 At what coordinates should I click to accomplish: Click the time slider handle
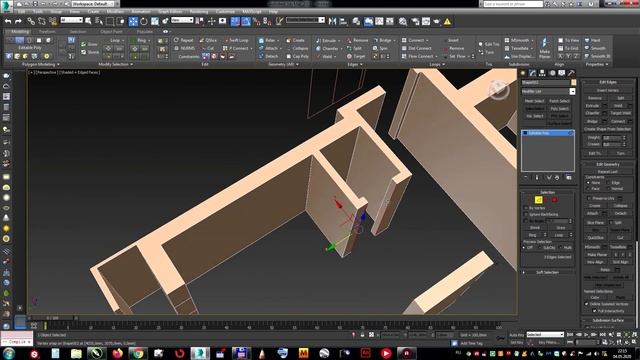click(x=53, y=318)
